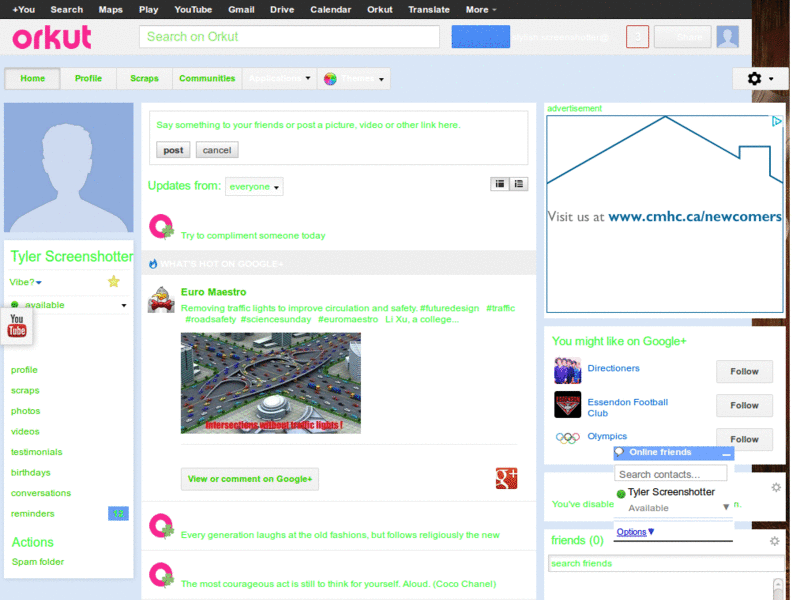This screenshot has height=600, width=800.
Task: Visit the www.cmhc.ca/newcomers ad link
Action: click(695, 216)
